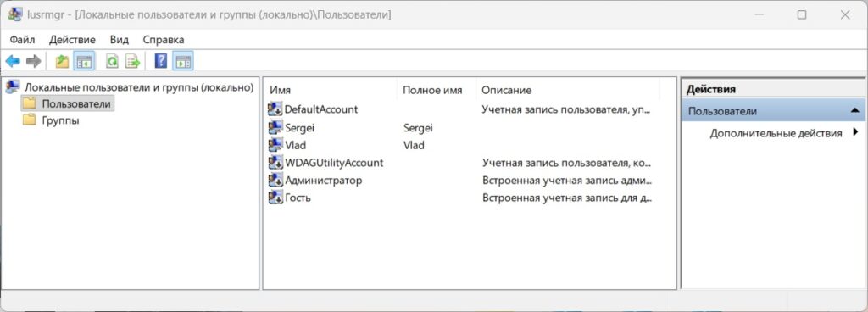Screen dimensions: 868x312
Task: Select the Администратор account name
Action: (x=323, y=181)
